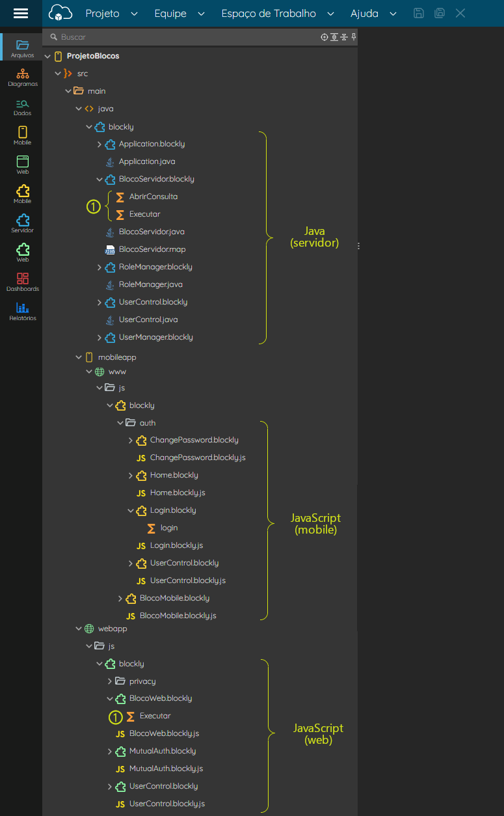Click the save all icon
Image resolution: width=504 pixels, height=816 pixels.
pos(440,13)
